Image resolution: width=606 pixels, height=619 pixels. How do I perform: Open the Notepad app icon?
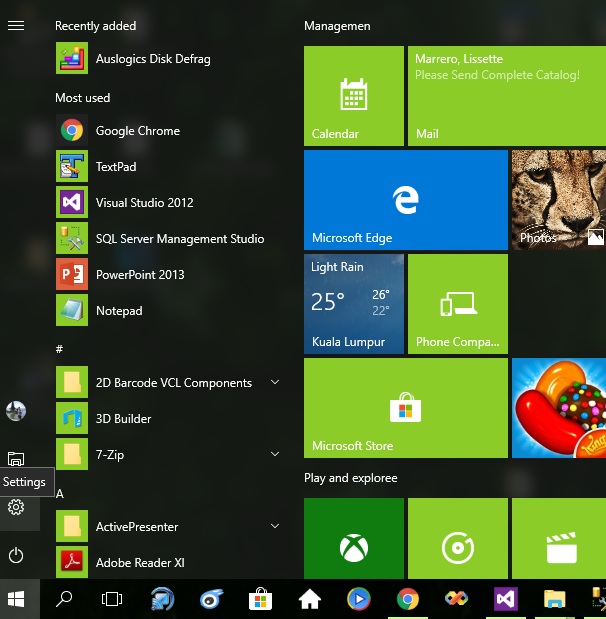click(72, 310)
